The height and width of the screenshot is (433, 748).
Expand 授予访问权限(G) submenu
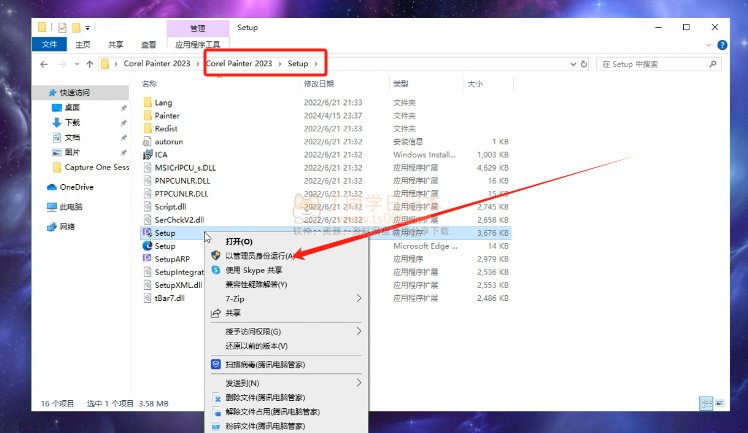click(x=286, y=331)
